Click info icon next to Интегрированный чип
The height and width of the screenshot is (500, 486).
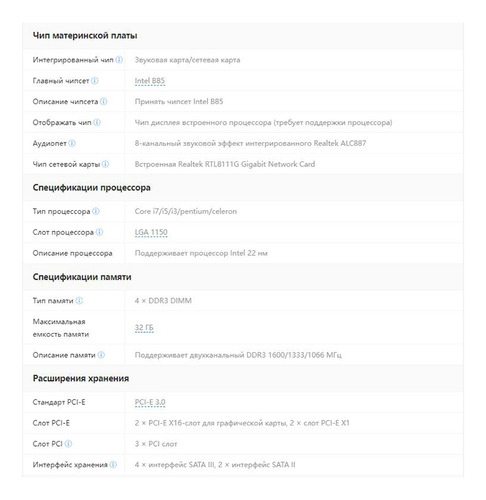[x=119, y=60]
